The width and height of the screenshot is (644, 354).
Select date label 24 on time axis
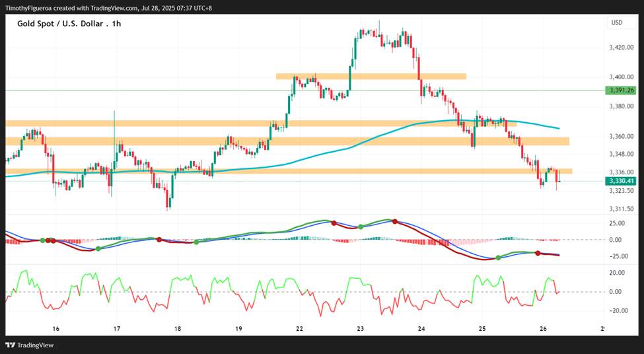(x=421, y=329)
